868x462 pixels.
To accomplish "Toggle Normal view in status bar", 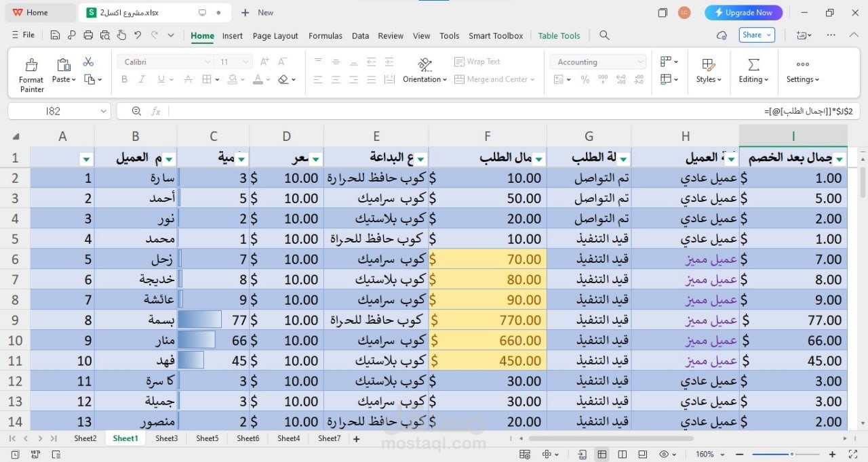I will tap(601, 454).
